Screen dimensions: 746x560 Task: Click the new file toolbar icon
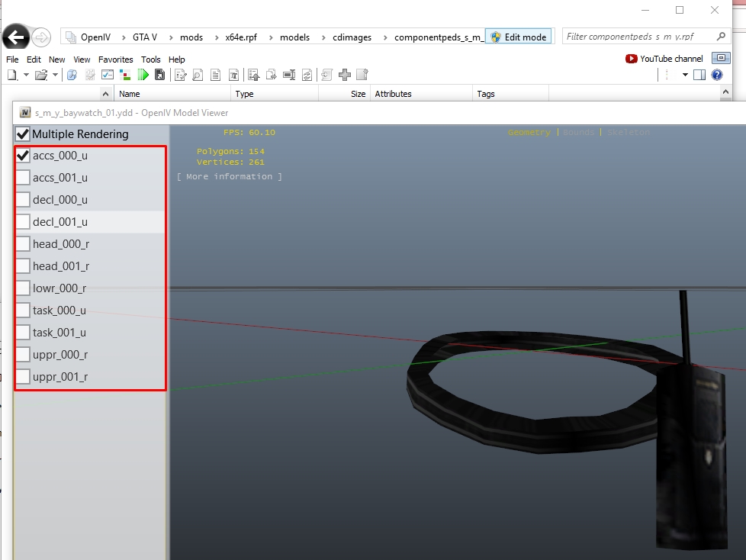tap(12, 75)
